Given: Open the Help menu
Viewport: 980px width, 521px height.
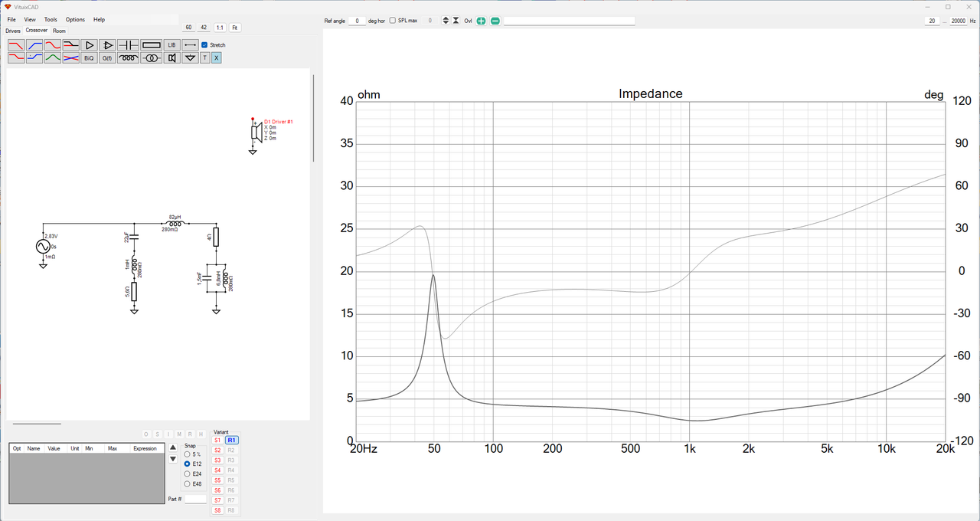Looking at the screenshot, I should (99, 19).
